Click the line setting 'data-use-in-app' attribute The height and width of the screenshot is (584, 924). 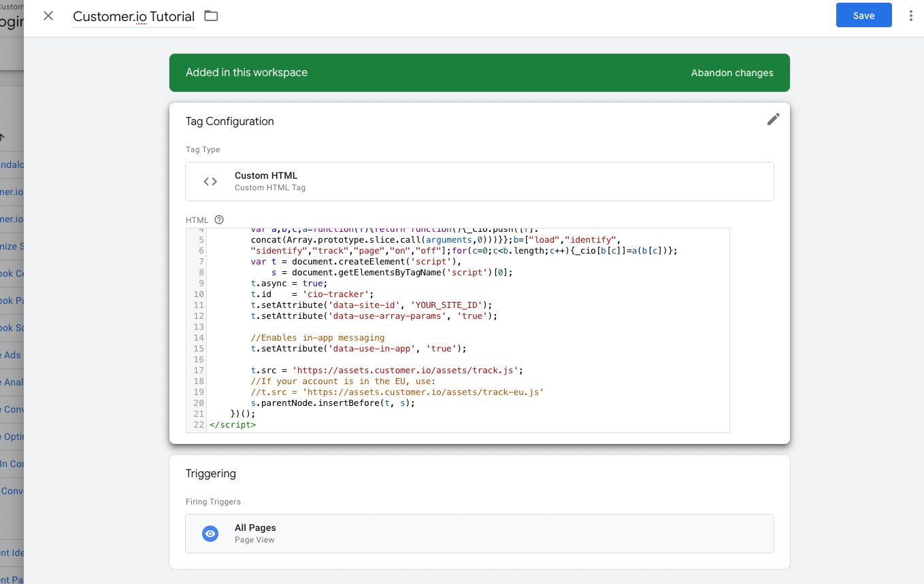[359, 349]
